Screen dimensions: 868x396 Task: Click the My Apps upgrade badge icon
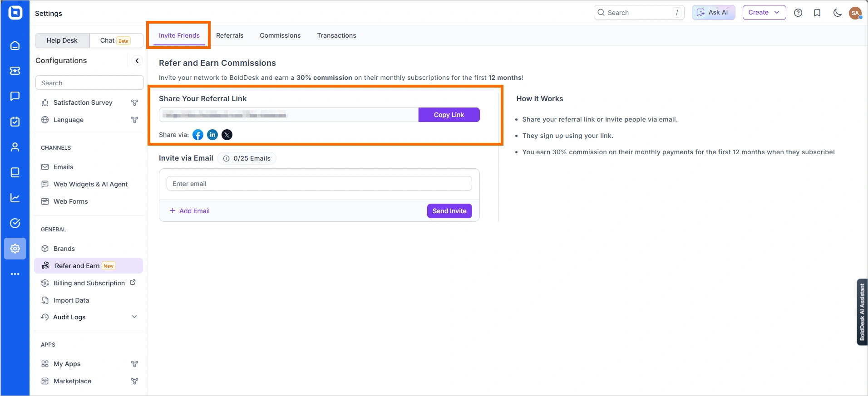[134, 364]
